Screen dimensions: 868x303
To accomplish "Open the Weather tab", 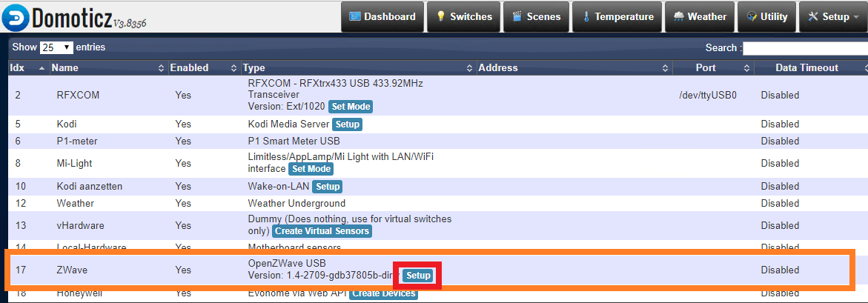I will [700, 16].
